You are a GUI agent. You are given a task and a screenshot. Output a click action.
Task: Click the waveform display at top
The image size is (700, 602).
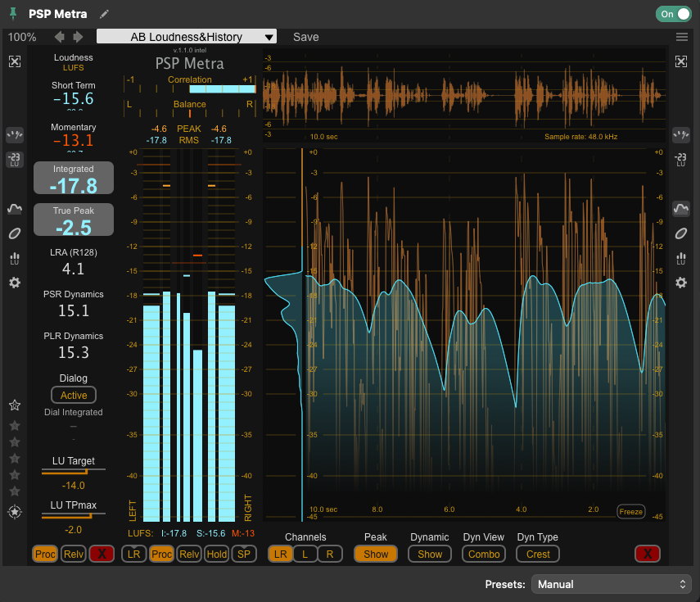[x=464, y=95]
